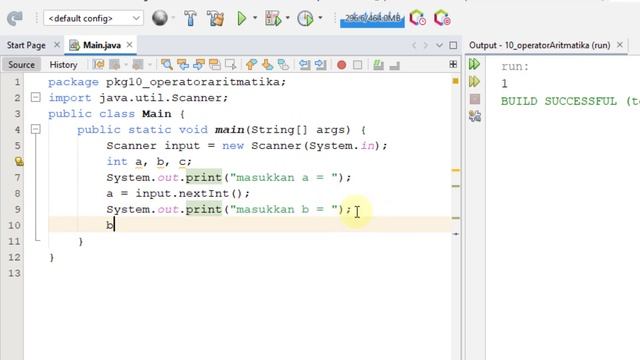Click Next Bookmark icon
This screenshot has height=360, width=640.
tap(267, 64)
